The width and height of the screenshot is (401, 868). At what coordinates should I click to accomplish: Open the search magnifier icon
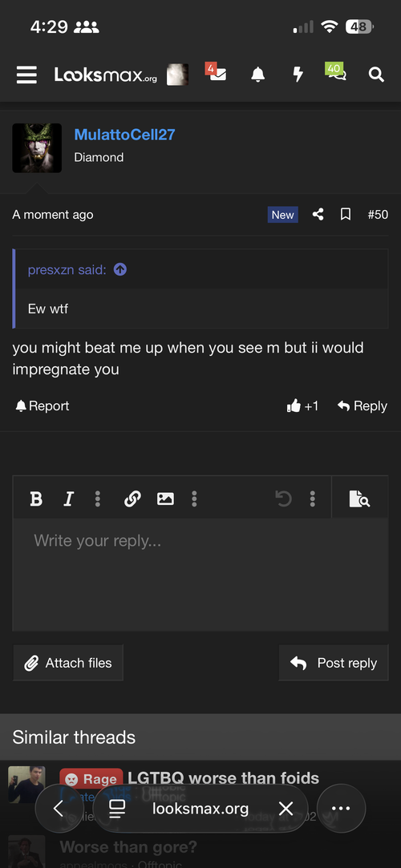tap(376, 75)
